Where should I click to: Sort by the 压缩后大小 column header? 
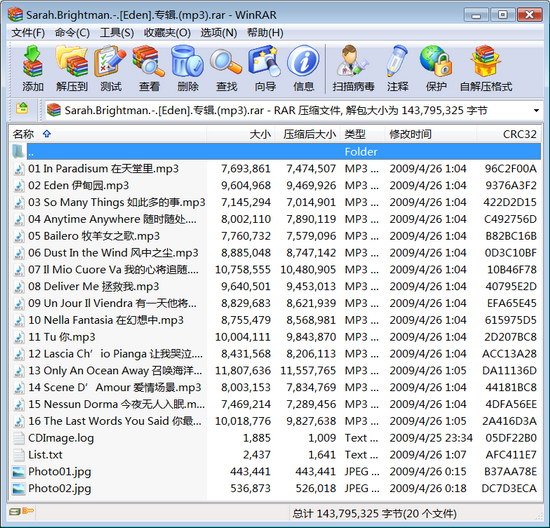point(307,134)
